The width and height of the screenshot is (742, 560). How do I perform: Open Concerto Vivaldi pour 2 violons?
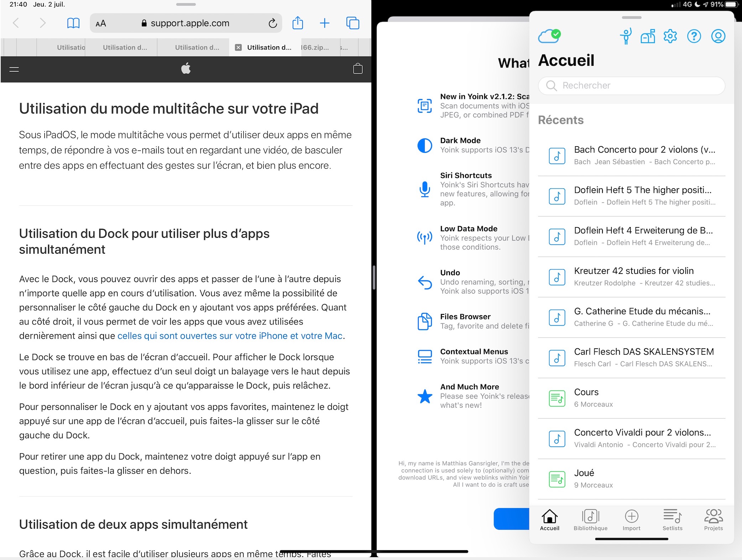click(632, 439)
